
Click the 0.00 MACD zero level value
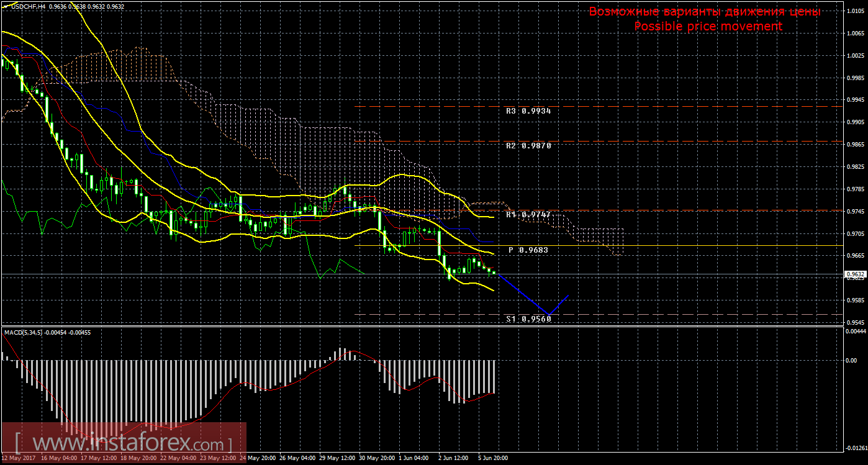(851, 360)
